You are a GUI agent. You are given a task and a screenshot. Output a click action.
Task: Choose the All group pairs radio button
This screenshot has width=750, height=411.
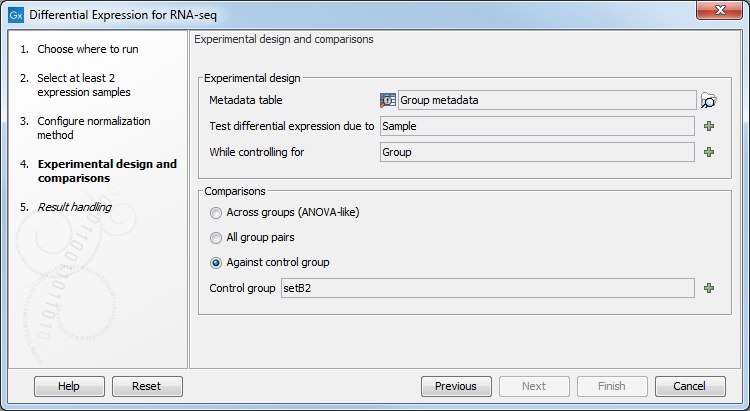pos(216,237)
